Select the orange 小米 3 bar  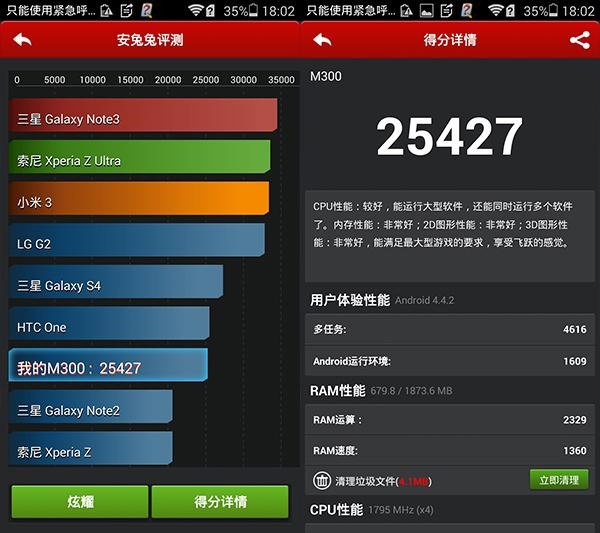[x=139, y=200]
